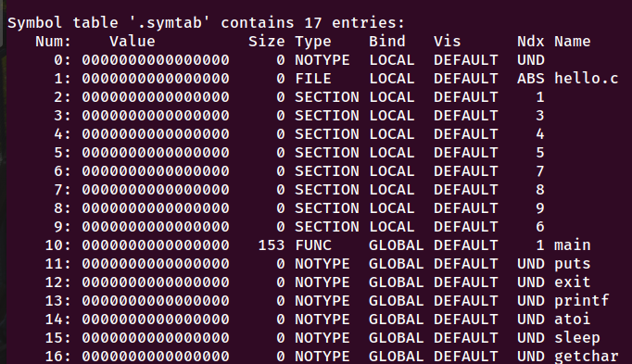This screenshot has width=632, height=364.
Task: Click 'NOTYPE' in the exit row
Action: [x=322, y=282]
